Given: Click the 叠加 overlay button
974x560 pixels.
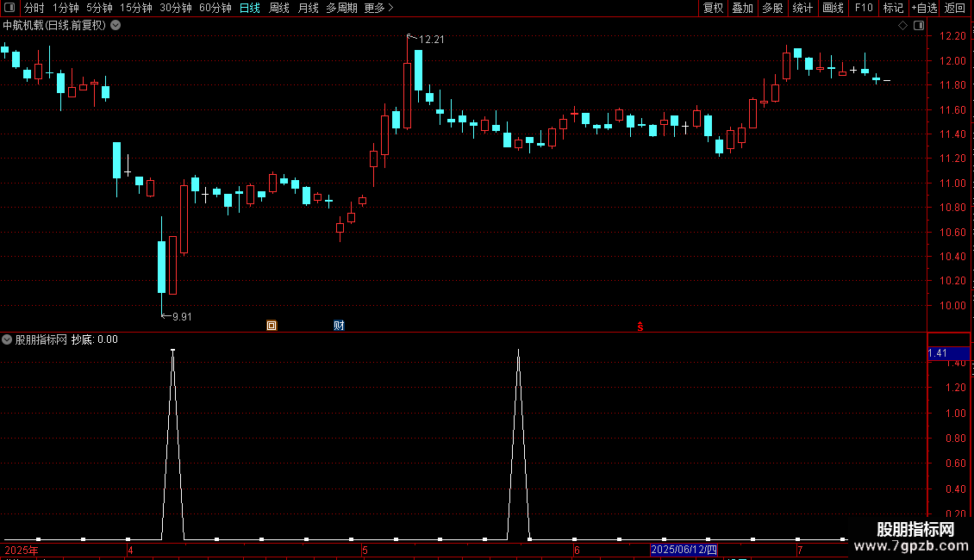Looking at the screenshot, I should pos(742,8).
